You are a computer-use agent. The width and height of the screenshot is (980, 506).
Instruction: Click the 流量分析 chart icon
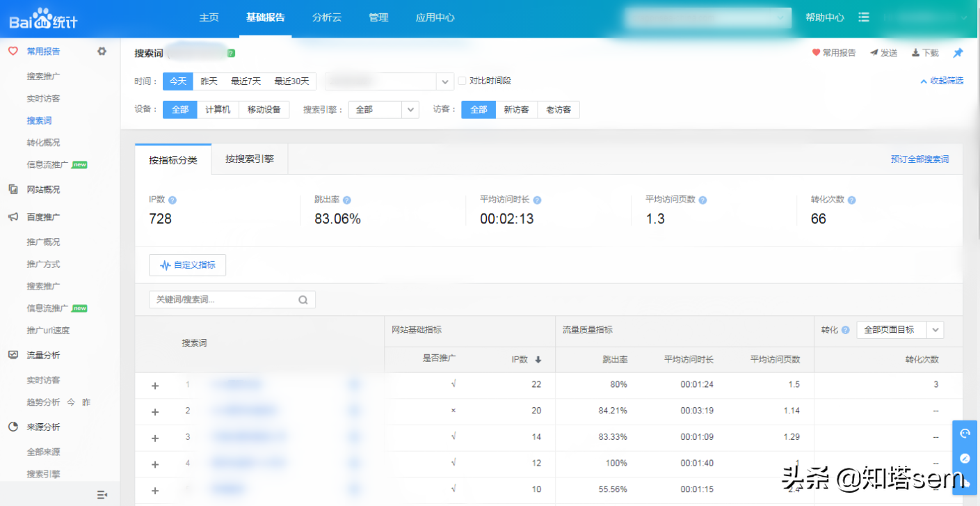(x=13, y=355)
